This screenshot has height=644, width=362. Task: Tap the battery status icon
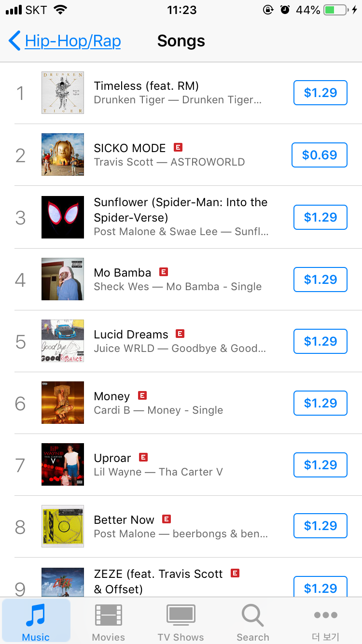coord(336,10)
